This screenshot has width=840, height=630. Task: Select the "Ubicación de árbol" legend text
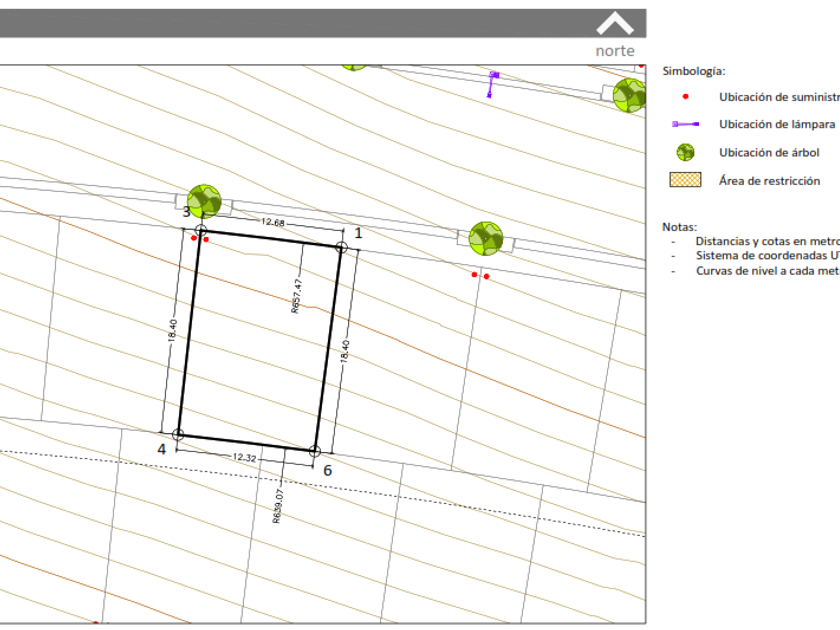click(x=769, y=153)
